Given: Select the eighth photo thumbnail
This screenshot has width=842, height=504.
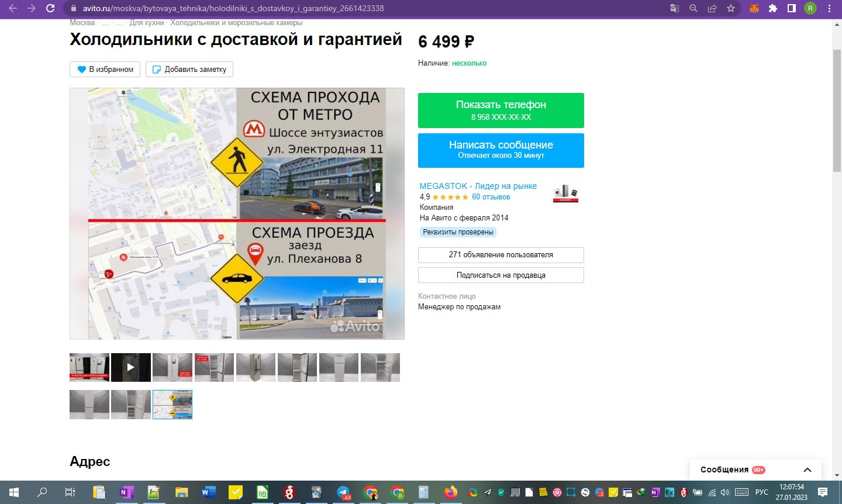Looking at the screenshot, I should click(x=380, y=367).
